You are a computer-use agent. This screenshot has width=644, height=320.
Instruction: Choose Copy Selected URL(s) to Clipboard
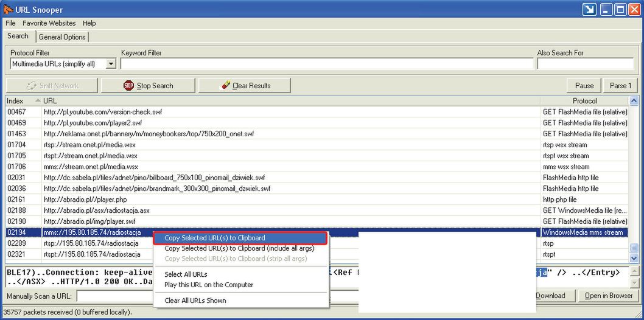click(x=240, y=238)
